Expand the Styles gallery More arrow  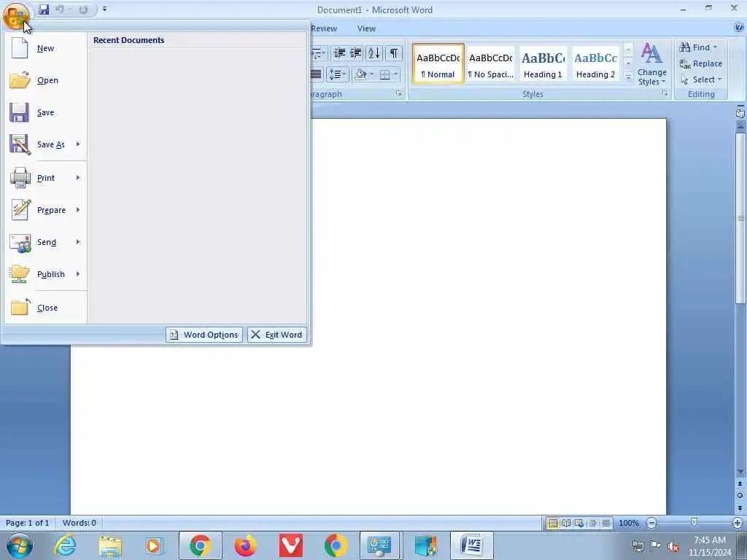[628, 77]
